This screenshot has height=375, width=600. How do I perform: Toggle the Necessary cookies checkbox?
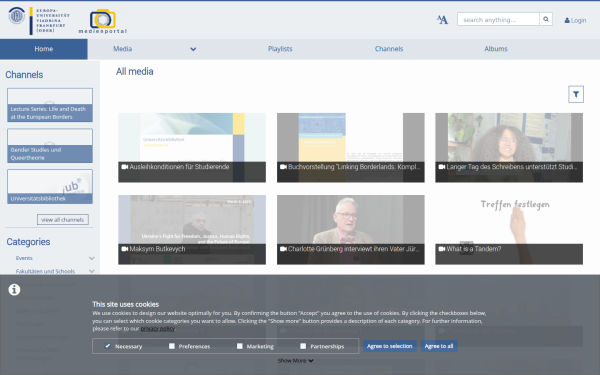[x=108, y=346]
